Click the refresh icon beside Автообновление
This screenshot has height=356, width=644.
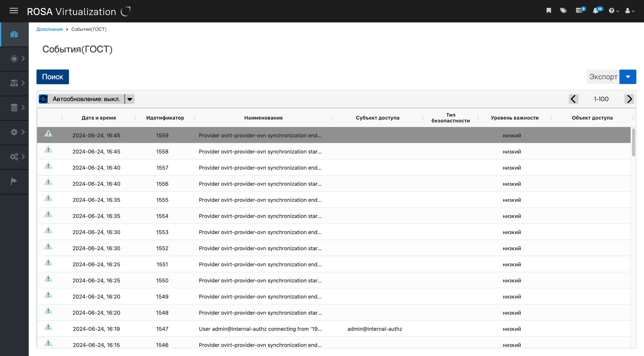[x=43, y=99]
